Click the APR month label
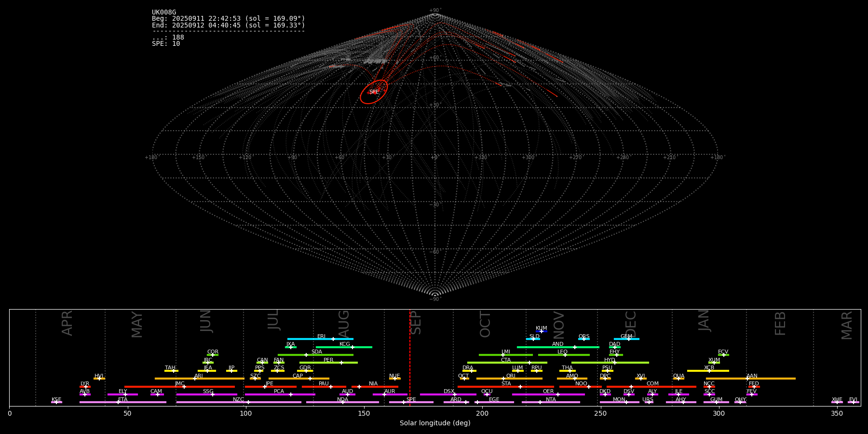 (67, 323)
